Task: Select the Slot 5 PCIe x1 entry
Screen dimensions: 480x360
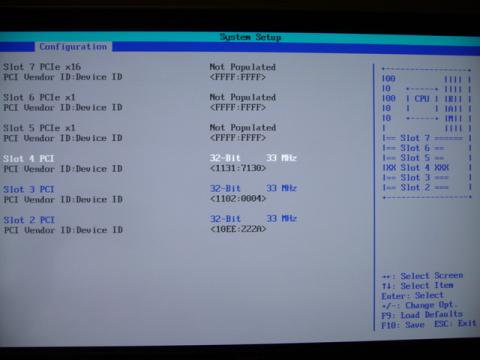Action: 39,128
